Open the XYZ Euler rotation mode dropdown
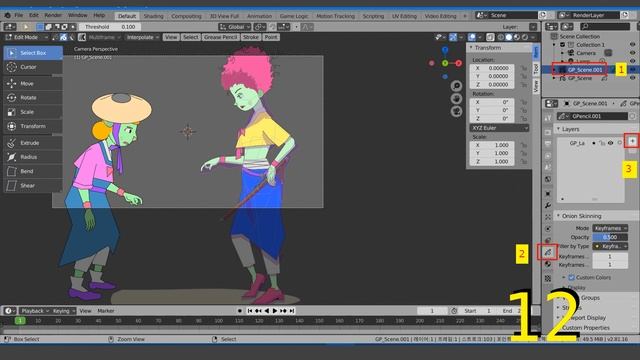Image resolution: width=640 pixels, height=360 pixels. coord(499,128)
